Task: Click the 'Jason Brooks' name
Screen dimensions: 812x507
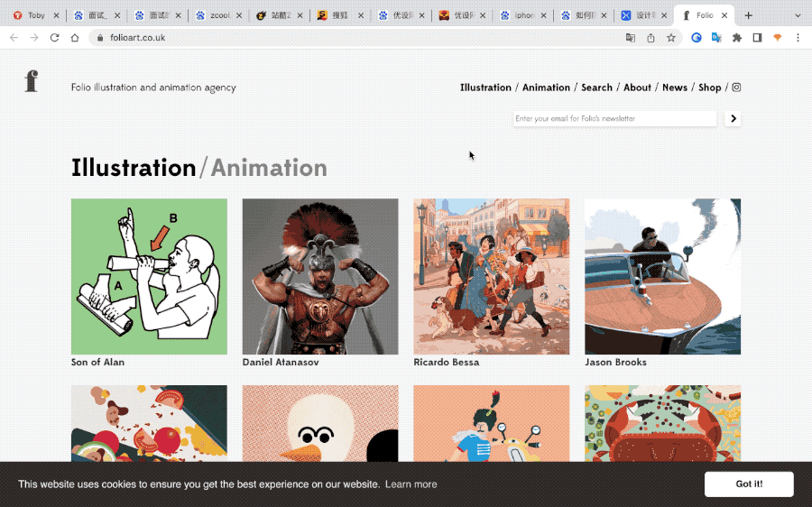Action: pyautogui.click(x=615, y=363)
